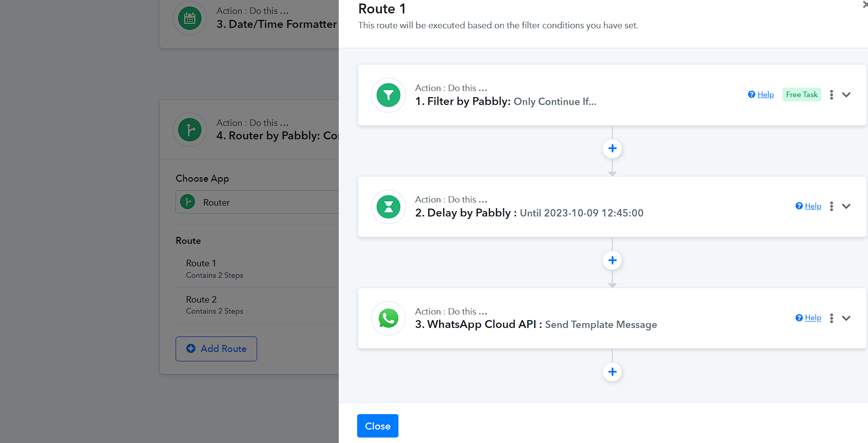Viewport: 868px width, 443px height.
Task: Open three-dot menu for Delay by Pabbly step
Action: 831,206
